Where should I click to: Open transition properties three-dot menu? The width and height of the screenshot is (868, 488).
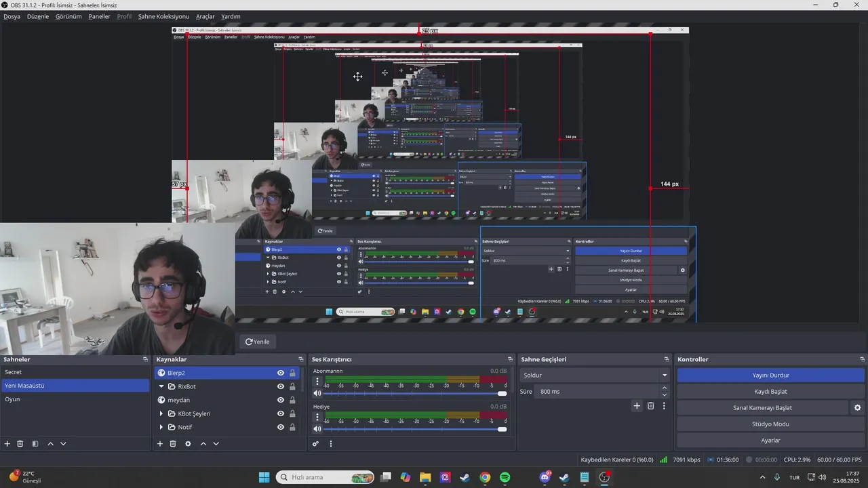(664, 406)
